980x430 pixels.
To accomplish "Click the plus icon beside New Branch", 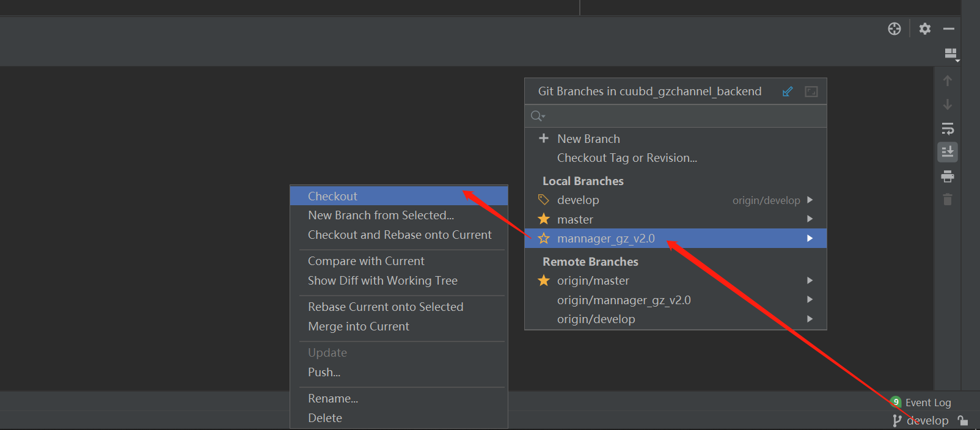I will coord(544,138).
